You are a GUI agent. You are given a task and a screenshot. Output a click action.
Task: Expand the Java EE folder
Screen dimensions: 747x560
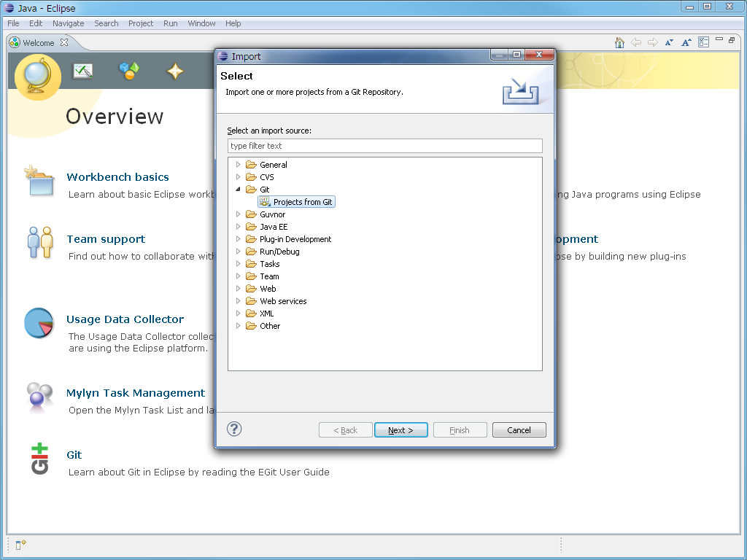point(239,227)
